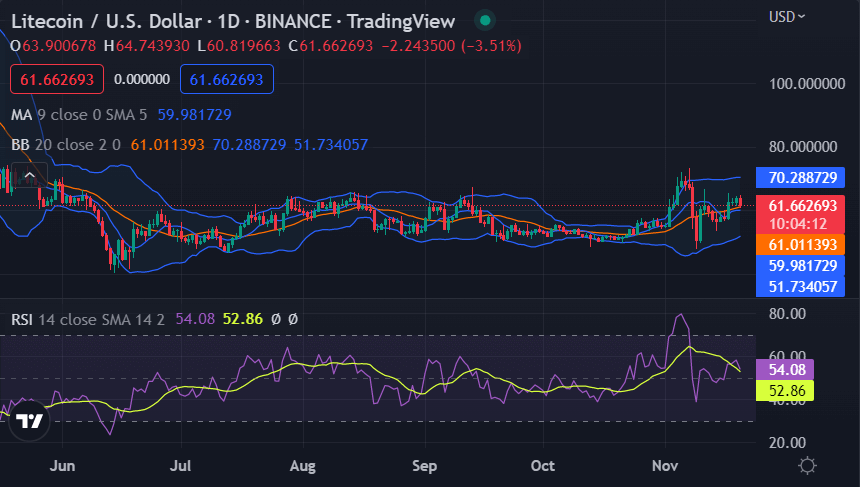Click the TradingView logo badge
Viewport: 860px width, 487px height.
(x=29, y=421)
